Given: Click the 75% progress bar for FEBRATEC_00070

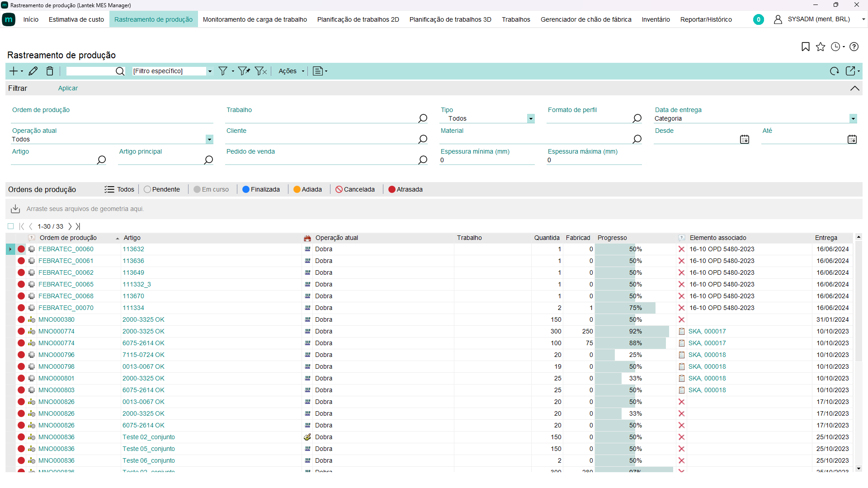Looking at the screenshot, I should [x=635, y=308].
